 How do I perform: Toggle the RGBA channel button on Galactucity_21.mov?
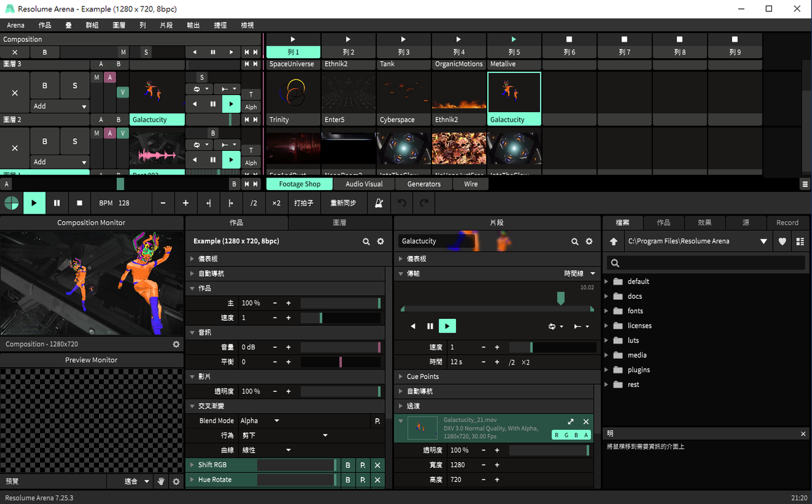pyautogui.click(x=571, y=435)
